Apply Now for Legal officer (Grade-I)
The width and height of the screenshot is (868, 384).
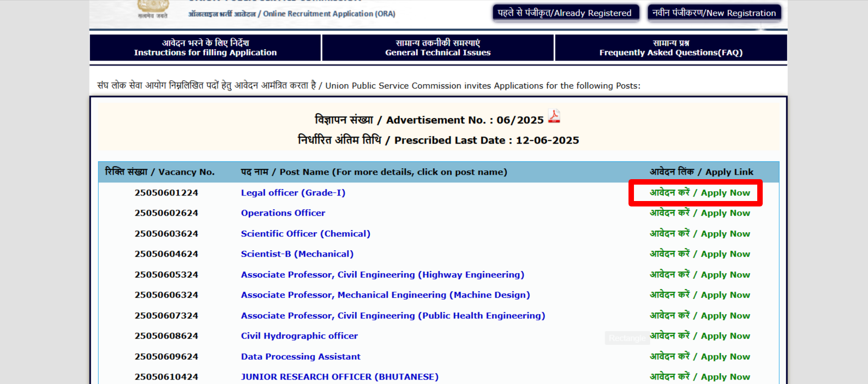point(699,193)
